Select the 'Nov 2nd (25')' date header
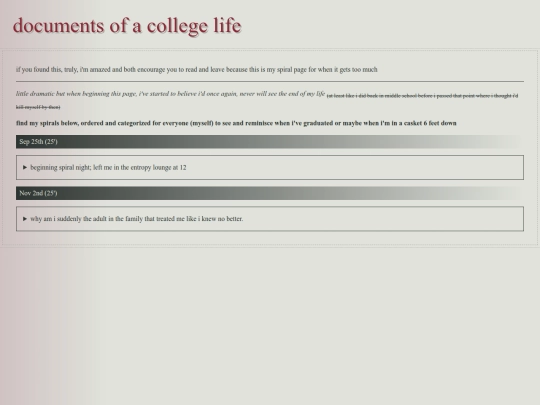This screenshot has height=405, width=540. (x=270, y=193)
